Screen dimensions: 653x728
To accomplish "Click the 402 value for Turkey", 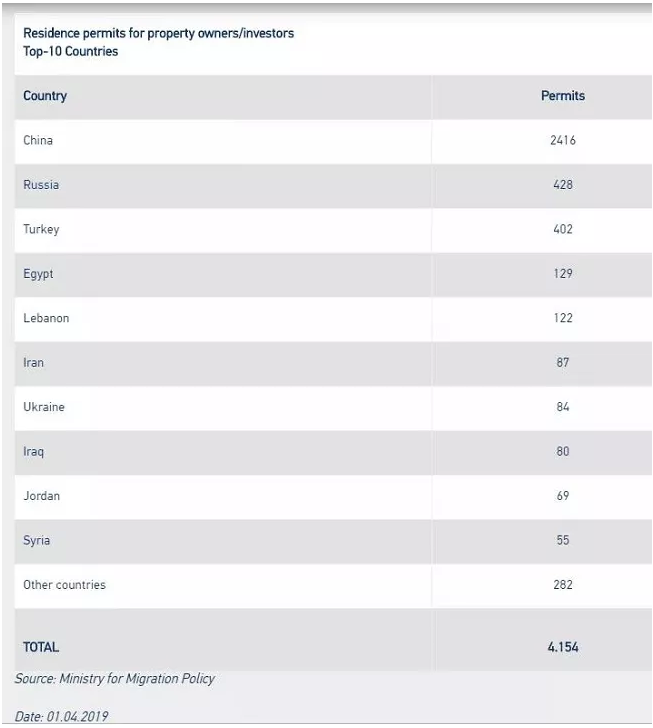I will [x=563, y=229].
